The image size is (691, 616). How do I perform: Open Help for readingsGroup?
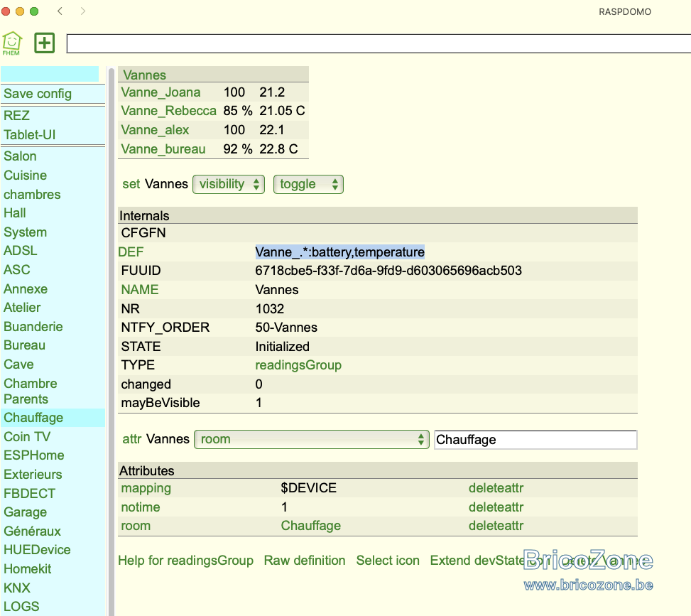(x=185, y=561)
